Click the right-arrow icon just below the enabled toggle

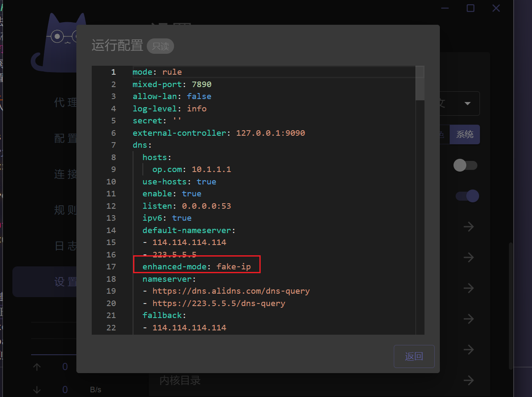tap(469, 226)
